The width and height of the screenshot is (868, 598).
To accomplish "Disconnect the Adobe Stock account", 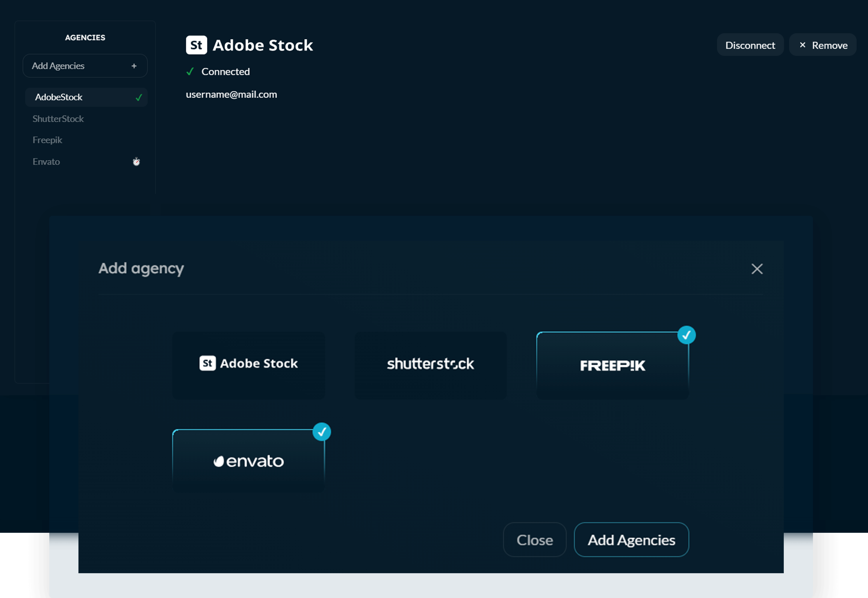I will (x=750, y=45).
